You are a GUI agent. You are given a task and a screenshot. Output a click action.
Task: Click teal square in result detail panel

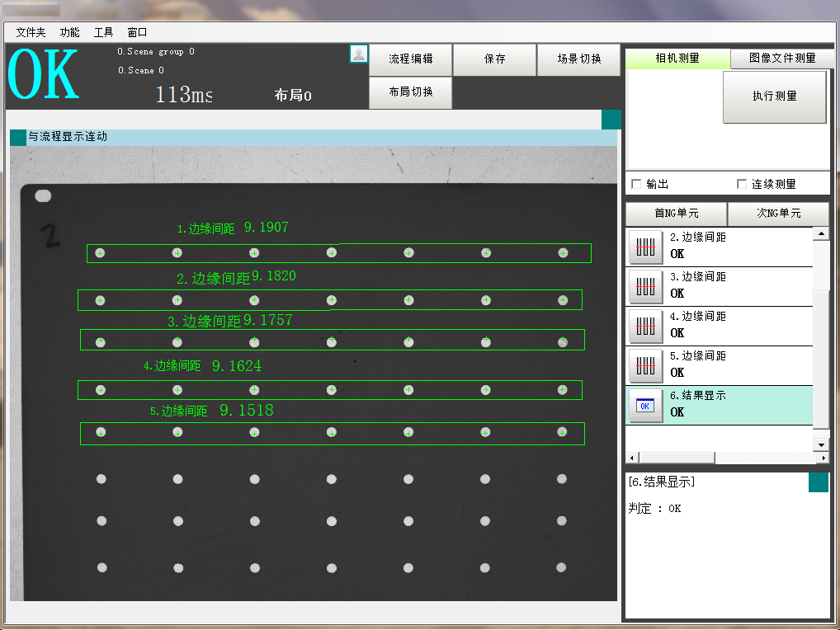(818, 482)
